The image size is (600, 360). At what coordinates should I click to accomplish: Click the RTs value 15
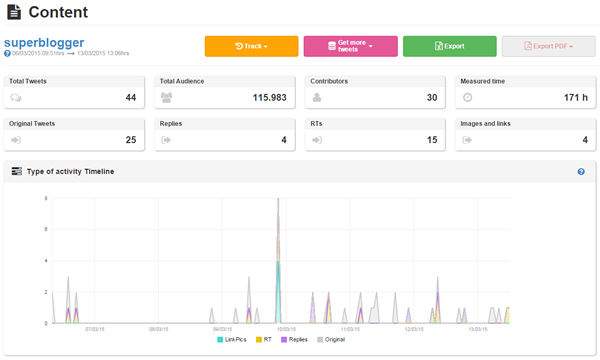coord(432,140)
